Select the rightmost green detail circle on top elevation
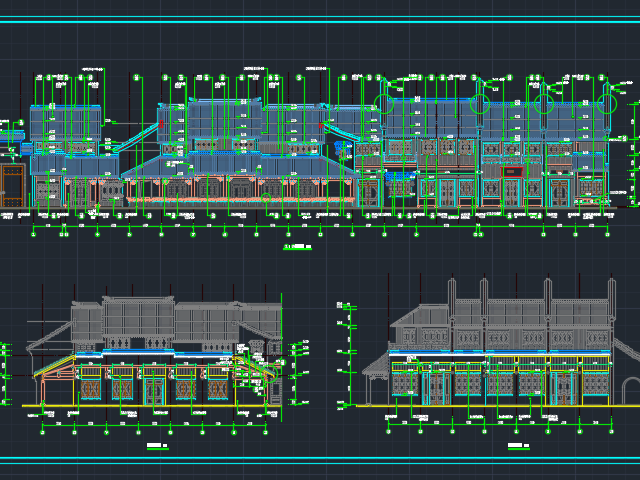The width and height of the screenshot is (640, 480). pyautogui.click(x=608, y=101)
